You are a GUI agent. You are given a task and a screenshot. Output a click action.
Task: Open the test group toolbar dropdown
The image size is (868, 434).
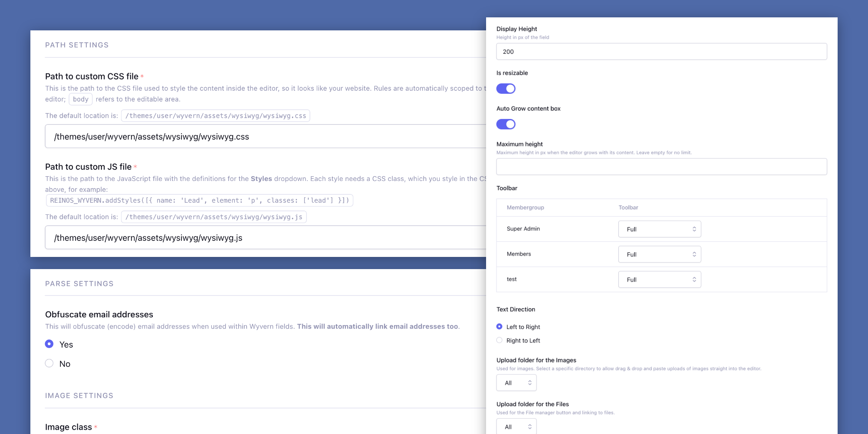pyautogui.click(x=660, y=279)
